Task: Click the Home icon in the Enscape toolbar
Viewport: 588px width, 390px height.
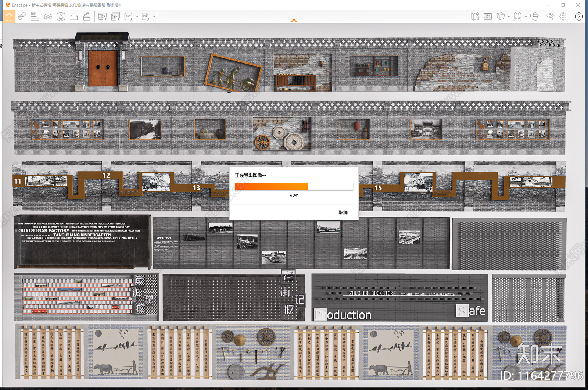Action: click(9, 17)
